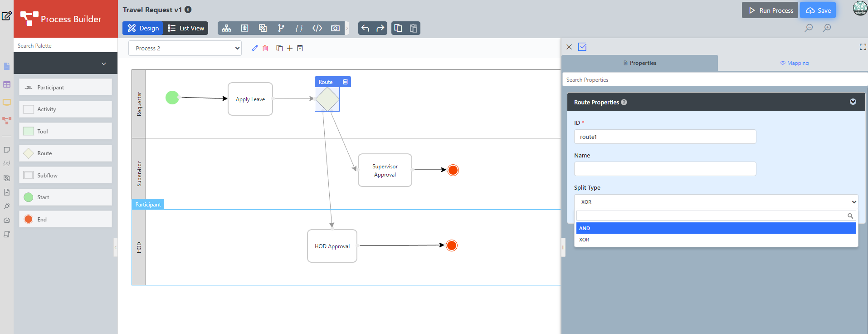Viewport: 868px width, 334px height.
Task: Click into the Name input field
Action: point(665,169)
